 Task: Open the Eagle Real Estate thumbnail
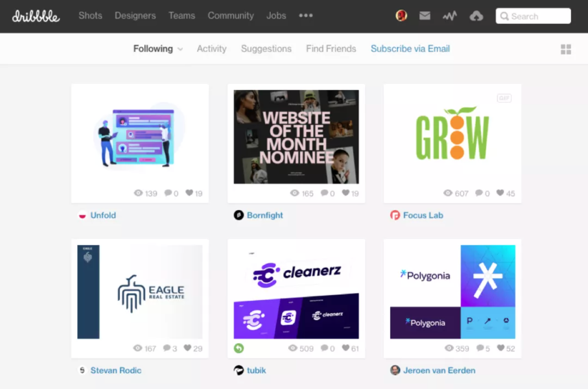coord(140,292)
